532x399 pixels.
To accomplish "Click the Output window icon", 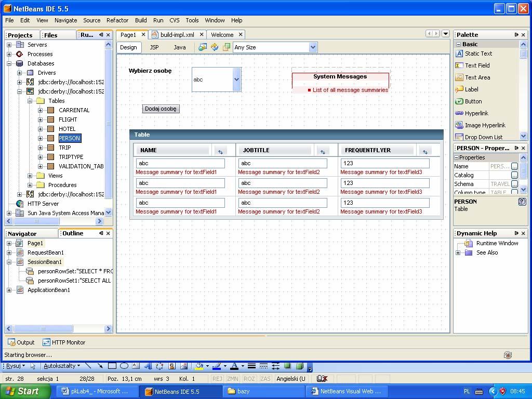I will pos(11,342).
